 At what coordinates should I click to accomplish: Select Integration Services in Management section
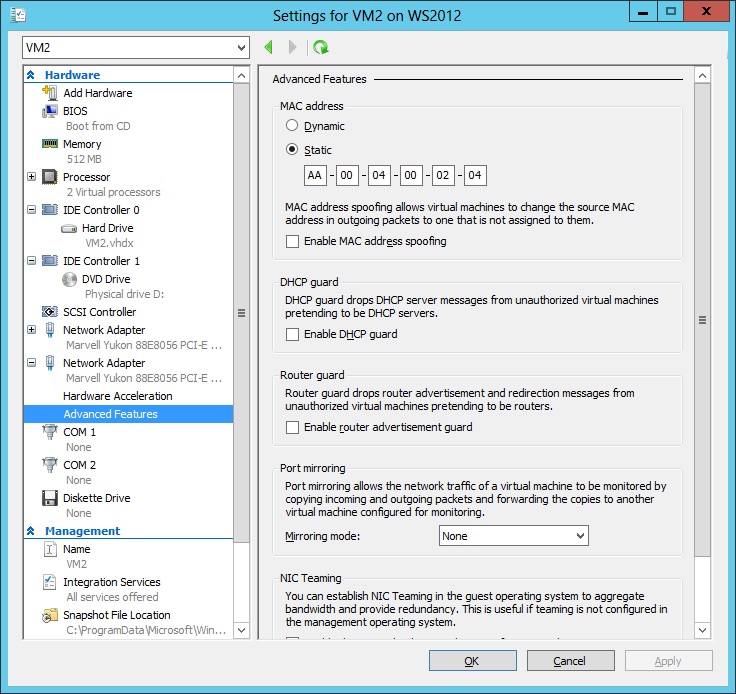tap(111, 582)
